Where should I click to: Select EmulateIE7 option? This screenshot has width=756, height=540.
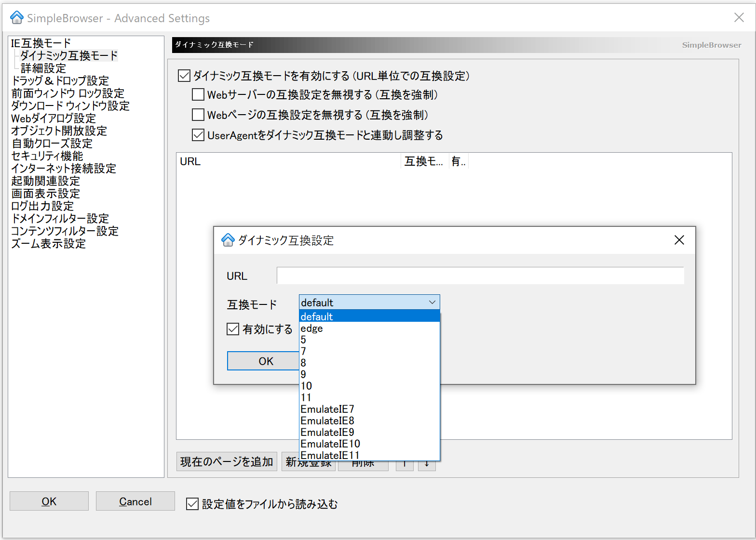pos(369,409)
